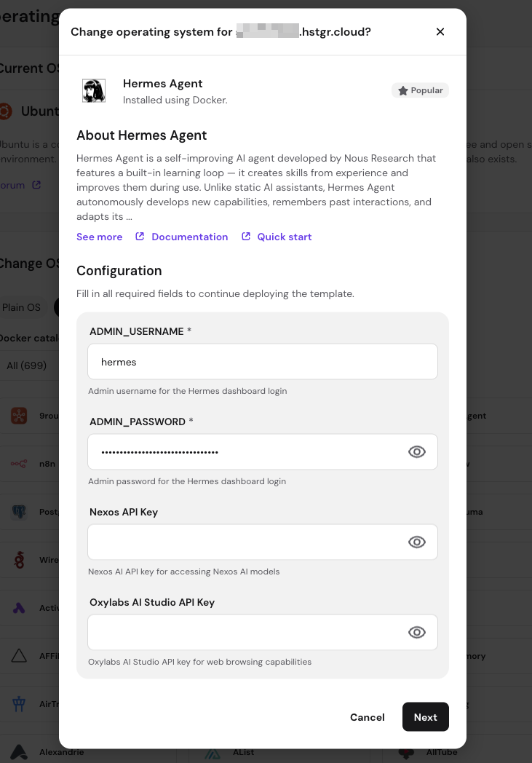Screen dimensions: 532x763
Task: Click the 'Installed using Docker.' text
Action: point(175,100)
